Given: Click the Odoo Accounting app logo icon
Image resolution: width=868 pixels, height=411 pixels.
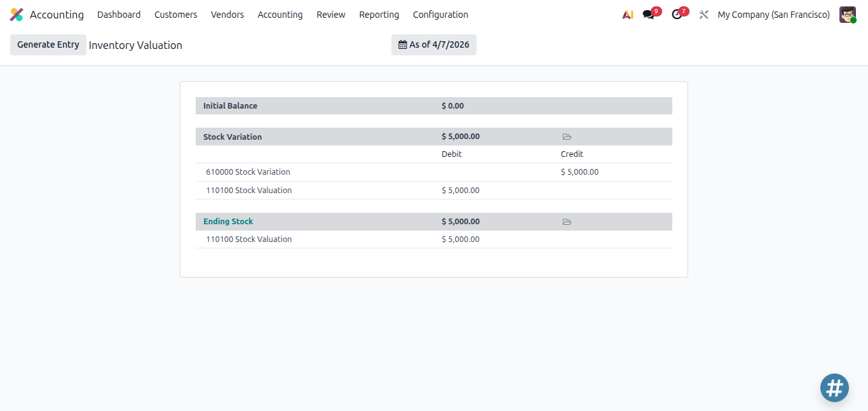Looking at the screenshot, I should point(17,15).
